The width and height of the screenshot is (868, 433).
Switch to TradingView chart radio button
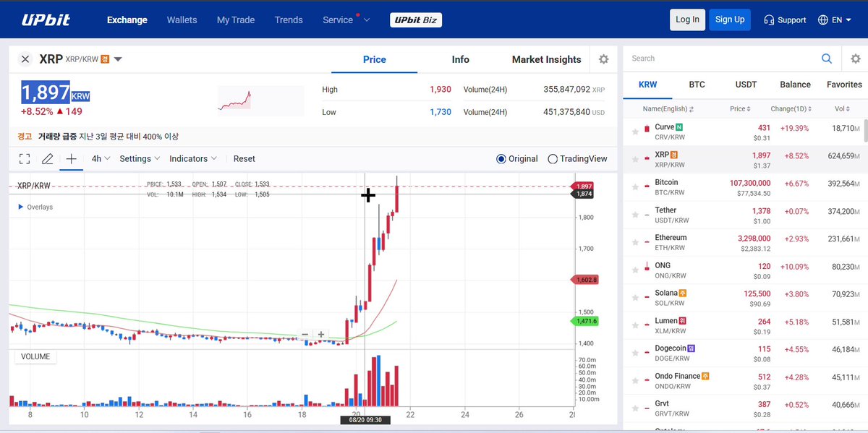[x=553, y=159]
